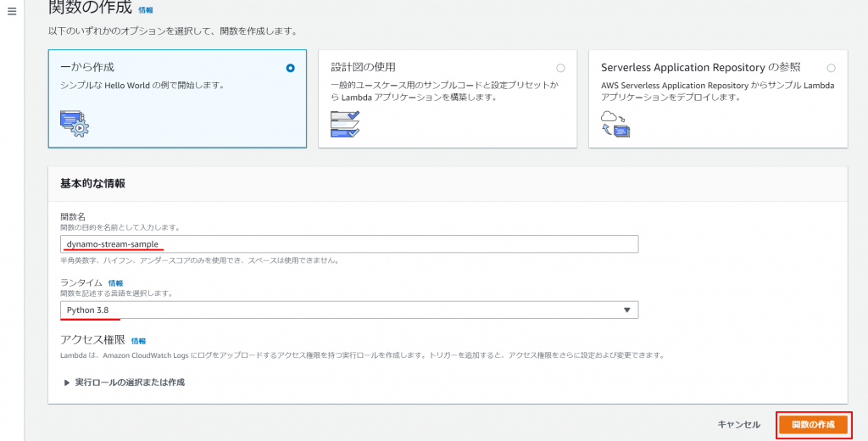Select Serverless Application Repository の参照 radio button
Viewport: 868px width, 441px height.
coord(831,68)
